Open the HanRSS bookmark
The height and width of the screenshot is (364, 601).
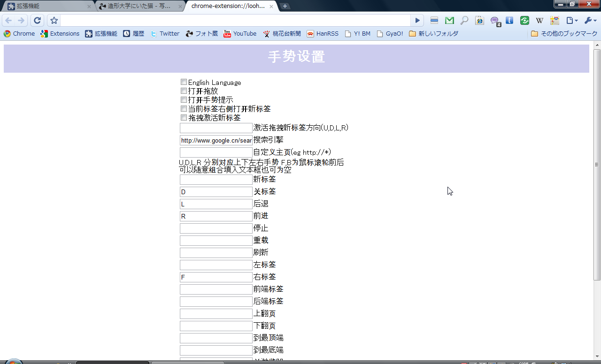point(323,34)
